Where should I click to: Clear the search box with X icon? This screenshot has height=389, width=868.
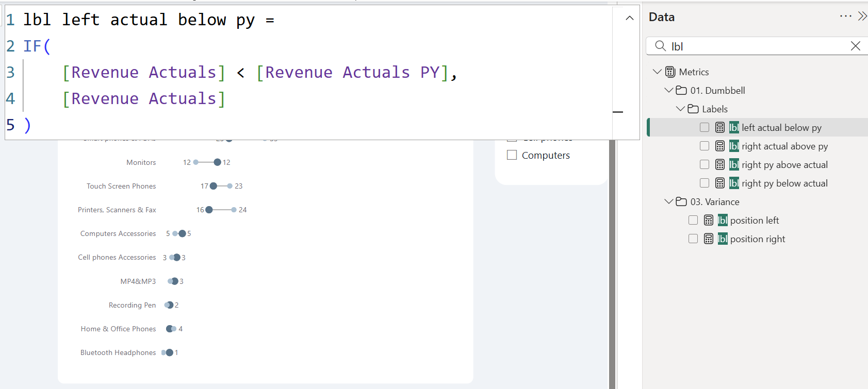855,46
